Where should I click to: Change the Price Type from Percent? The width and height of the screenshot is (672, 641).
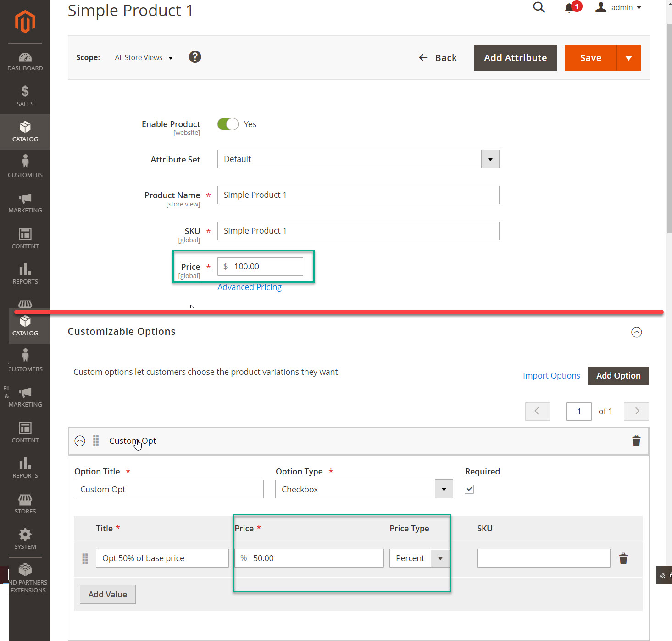440,558
